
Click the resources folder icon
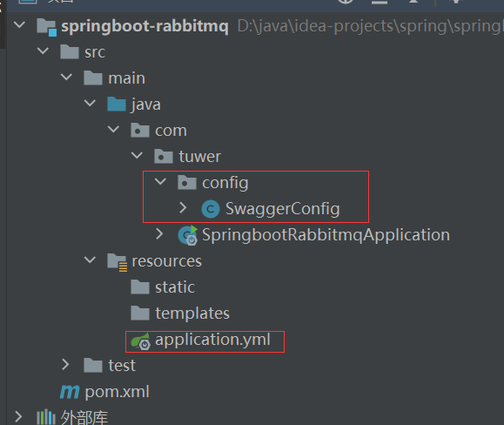pos(117,261)
